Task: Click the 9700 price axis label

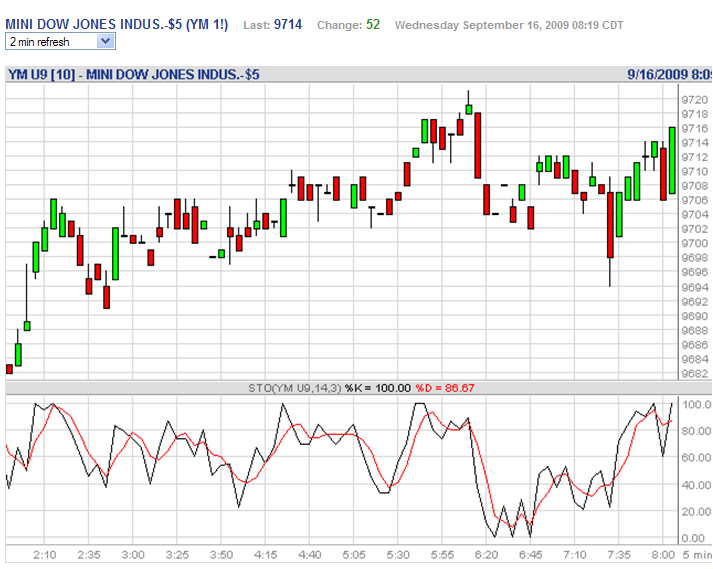Action: pyautogui.click(x=694, y=243)
